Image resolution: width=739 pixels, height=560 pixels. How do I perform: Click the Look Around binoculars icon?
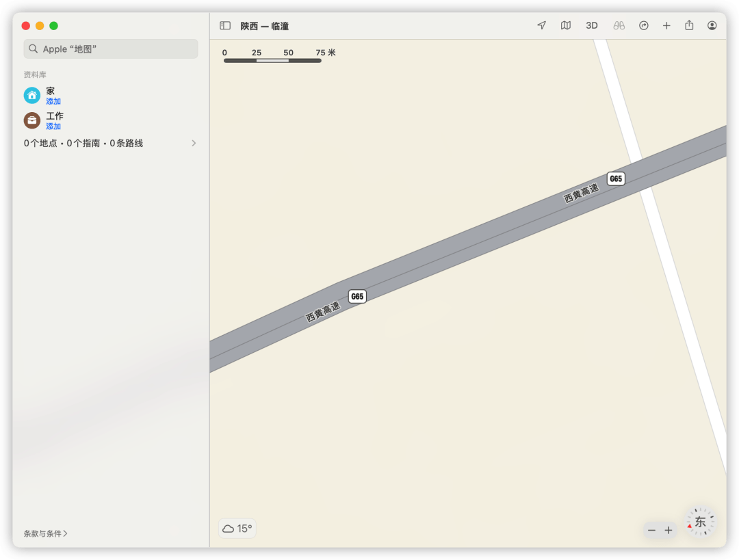[x=619, y=25]
